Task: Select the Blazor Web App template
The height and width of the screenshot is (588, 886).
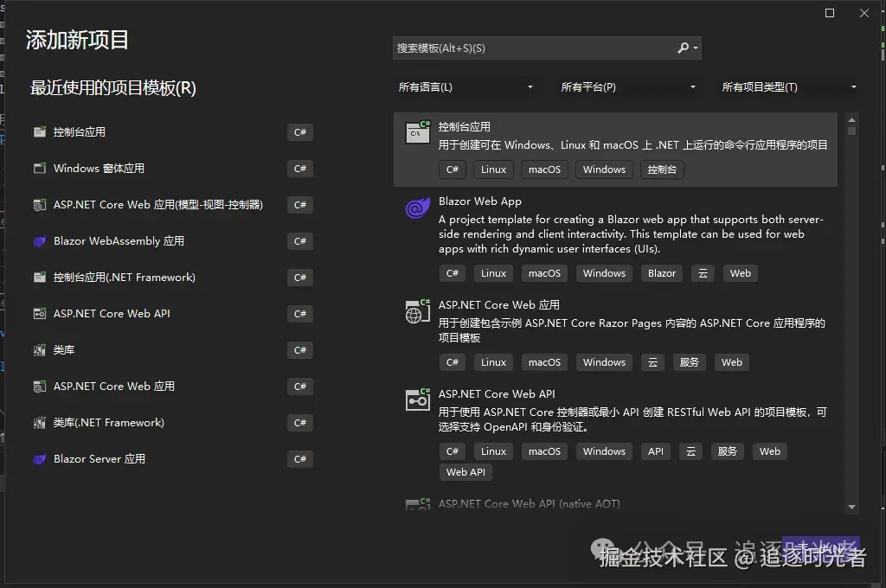Action: point(615,239)
